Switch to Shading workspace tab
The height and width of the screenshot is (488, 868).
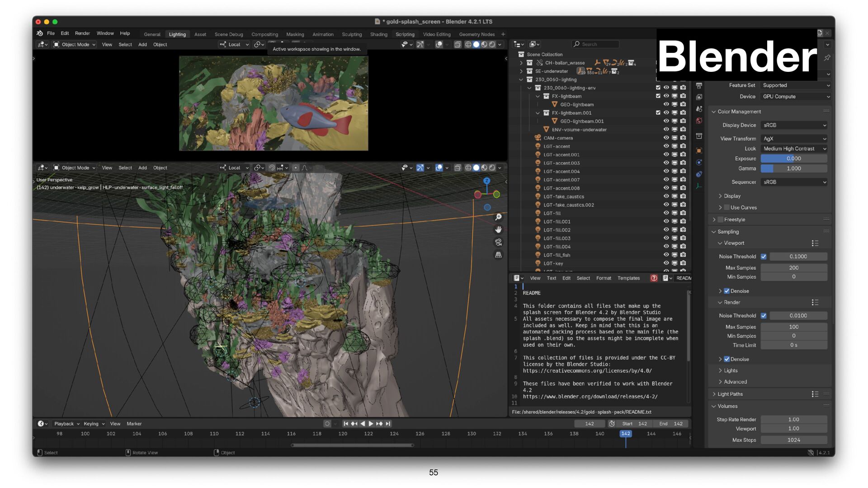tap(379, 34)
